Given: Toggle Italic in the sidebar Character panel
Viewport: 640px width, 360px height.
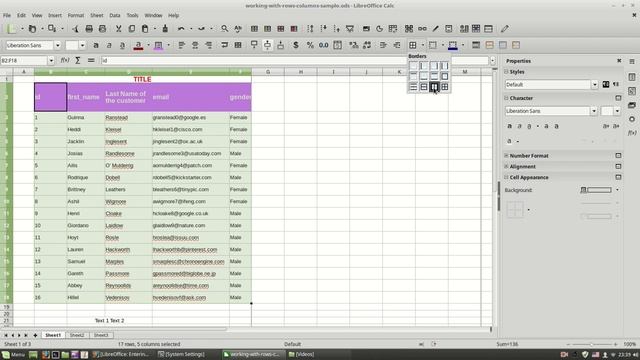Looking at the screenshot, I should point(519,126).
